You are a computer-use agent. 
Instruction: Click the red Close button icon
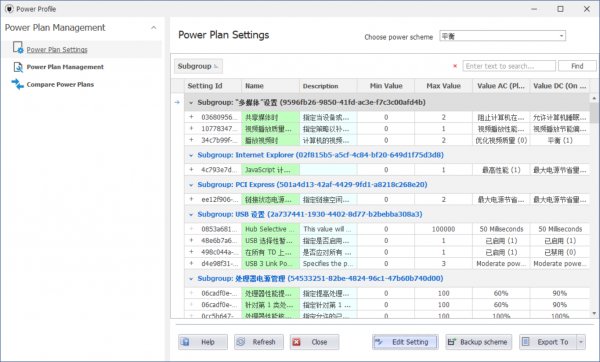[297, 342]
